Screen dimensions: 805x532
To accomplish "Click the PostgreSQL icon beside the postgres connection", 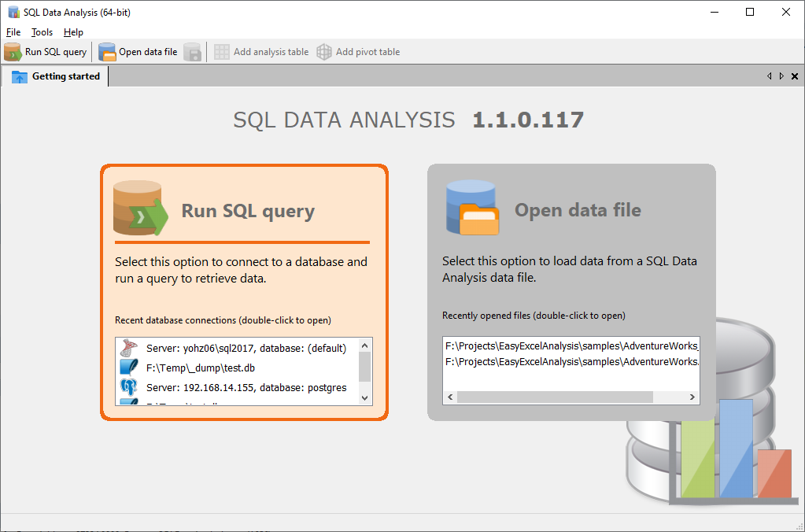I will pyautogui.click(x=131, y=386).
